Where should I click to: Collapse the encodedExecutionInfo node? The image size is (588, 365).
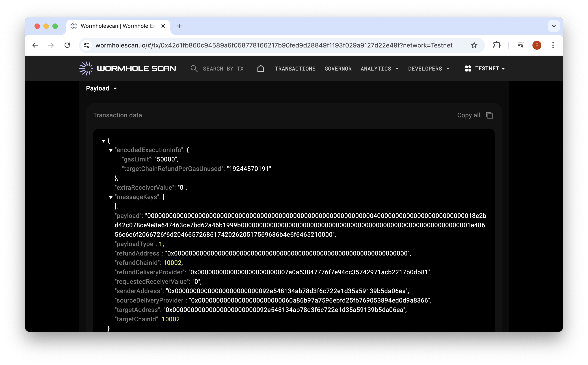coord(111,150)
